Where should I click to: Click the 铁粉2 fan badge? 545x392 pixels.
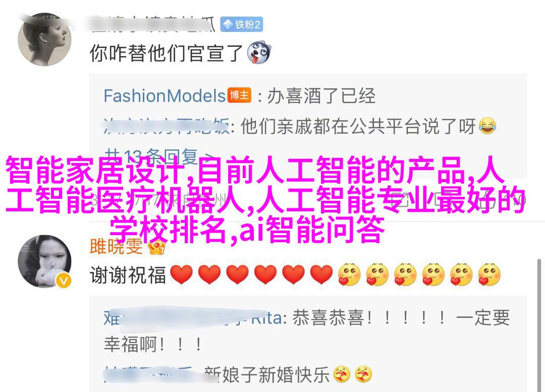[x=242, y=25]
